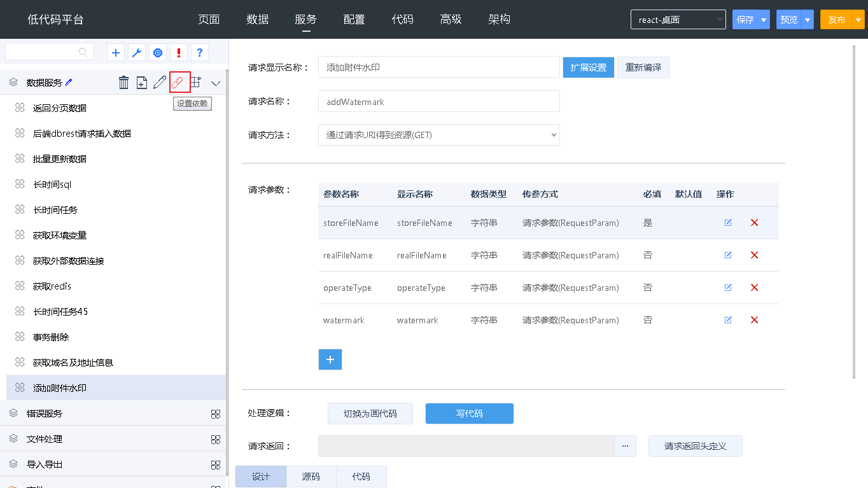Delete service using the trash icon
Screen dimensions: 868x488
(x=124, y=82)
